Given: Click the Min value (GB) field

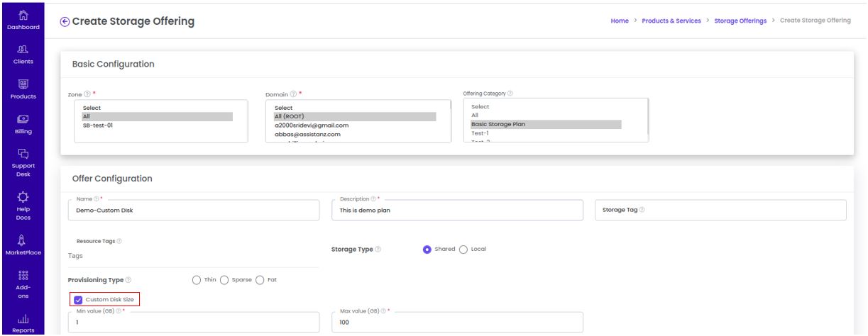Looking at the screenshot, I should click(194, 323).
